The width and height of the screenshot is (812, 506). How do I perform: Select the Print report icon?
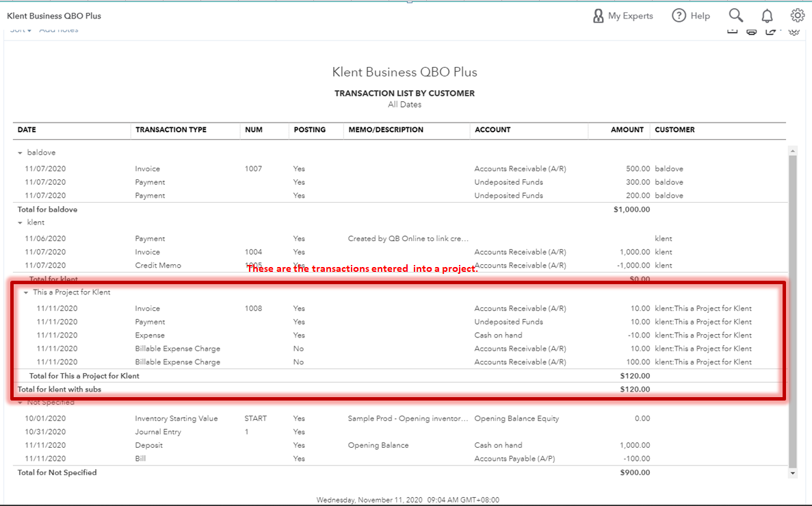(x=751, y=30)
